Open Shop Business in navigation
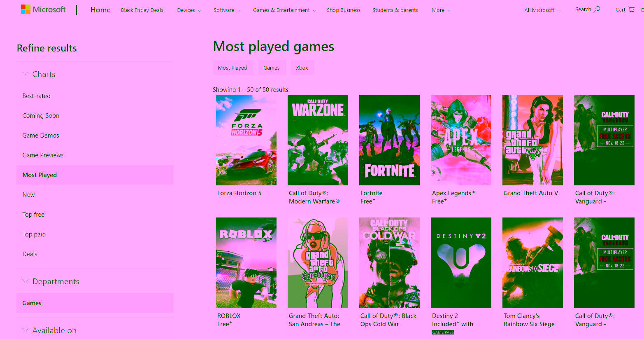This screenshot has height=339, width=644. tap(344, 10)
